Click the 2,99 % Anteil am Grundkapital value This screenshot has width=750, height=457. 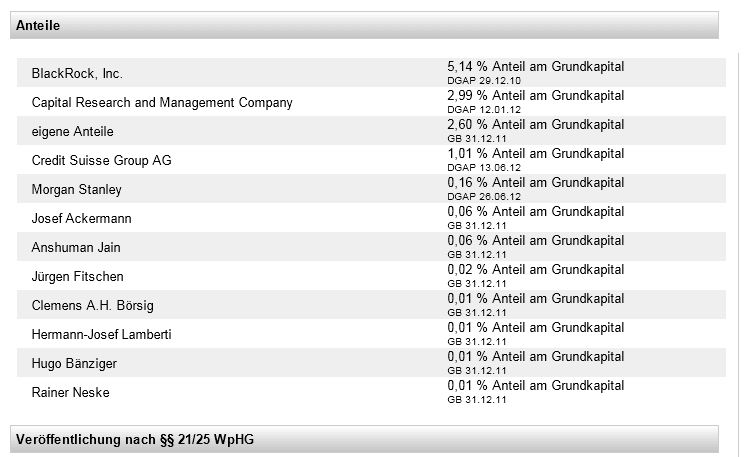[x=536, y=96]
